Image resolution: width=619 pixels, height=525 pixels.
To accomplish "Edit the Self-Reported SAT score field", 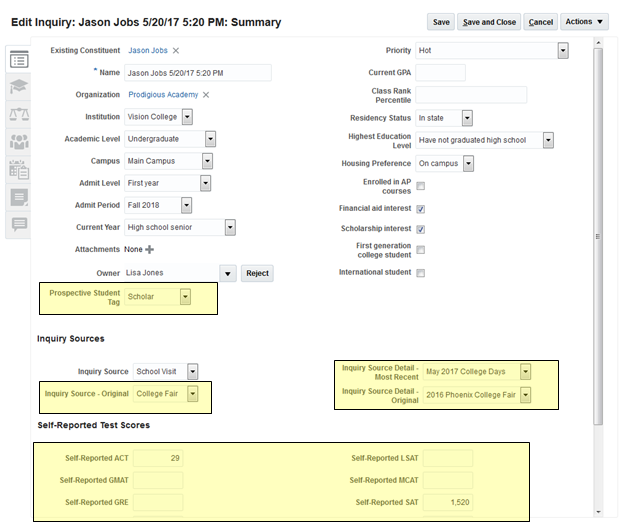I will [448, 502].
